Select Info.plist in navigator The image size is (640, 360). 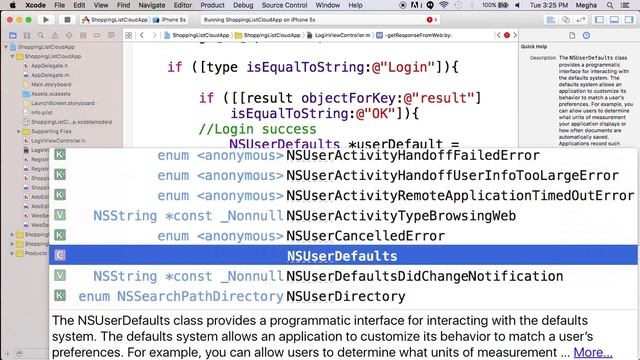(38, 113)
